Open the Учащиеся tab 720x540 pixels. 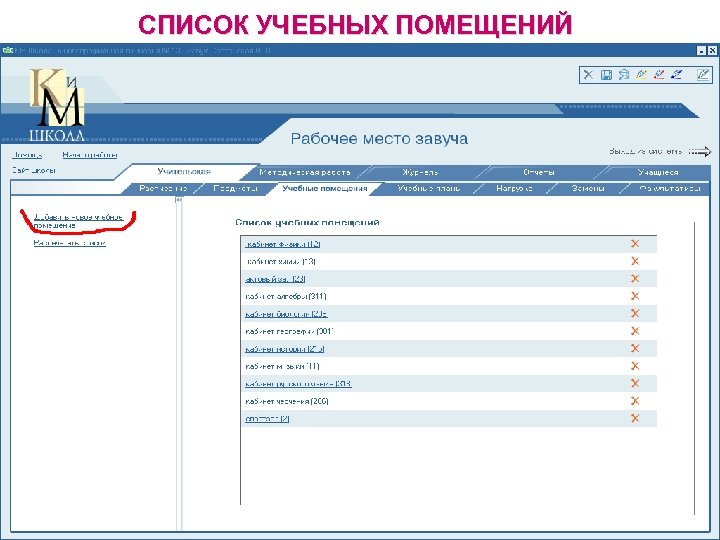pyautogui.click(x=658, y=173)
